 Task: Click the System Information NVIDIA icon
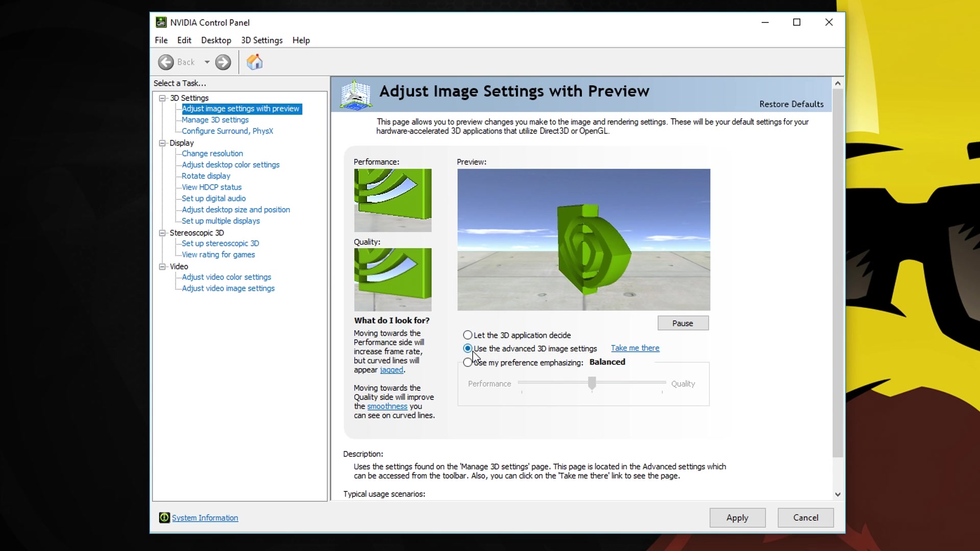pos(164,518)
